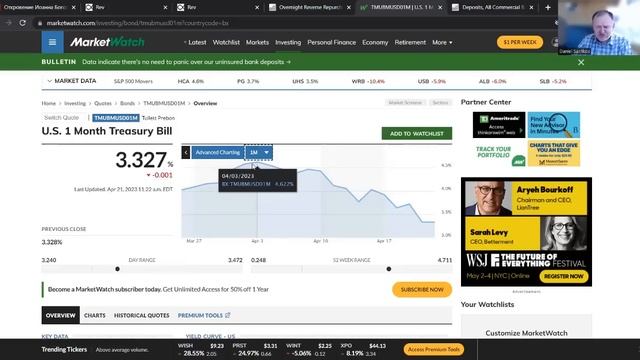The image size is (640, 360).
Task: Click the WISH trending ticker
Action: 201,349
